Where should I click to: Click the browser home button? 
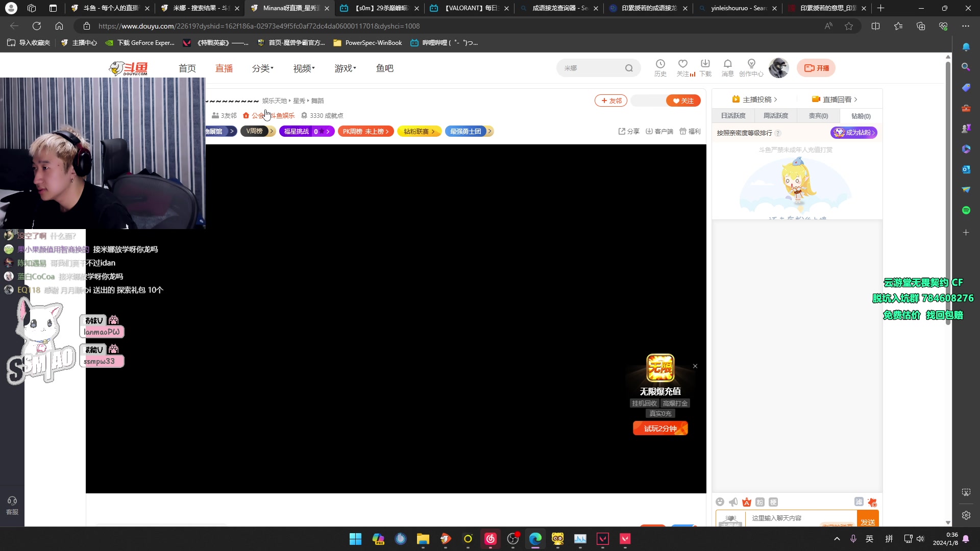coord(59,26)
